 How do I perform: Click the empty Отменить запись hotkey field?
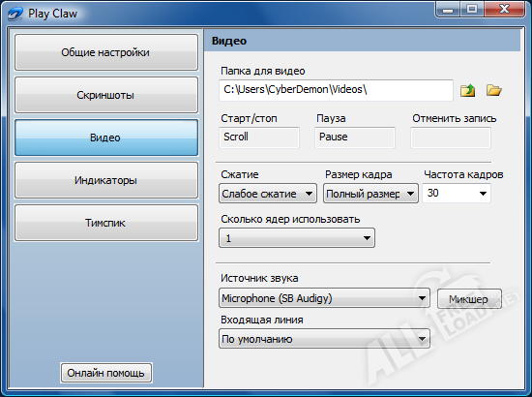451,137
